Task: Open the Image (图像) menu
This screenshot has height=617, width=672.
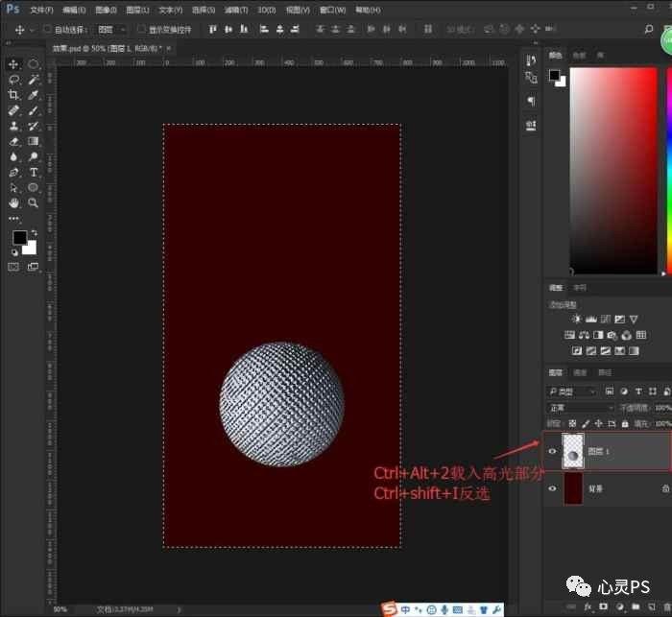Action: [x=106, y=10]
